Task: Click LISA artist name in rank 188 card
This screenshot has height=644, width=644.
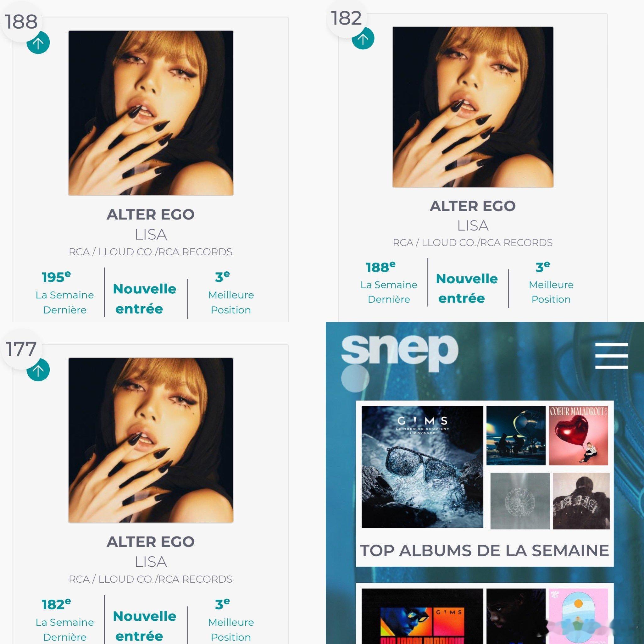Action: click(151, 235)
